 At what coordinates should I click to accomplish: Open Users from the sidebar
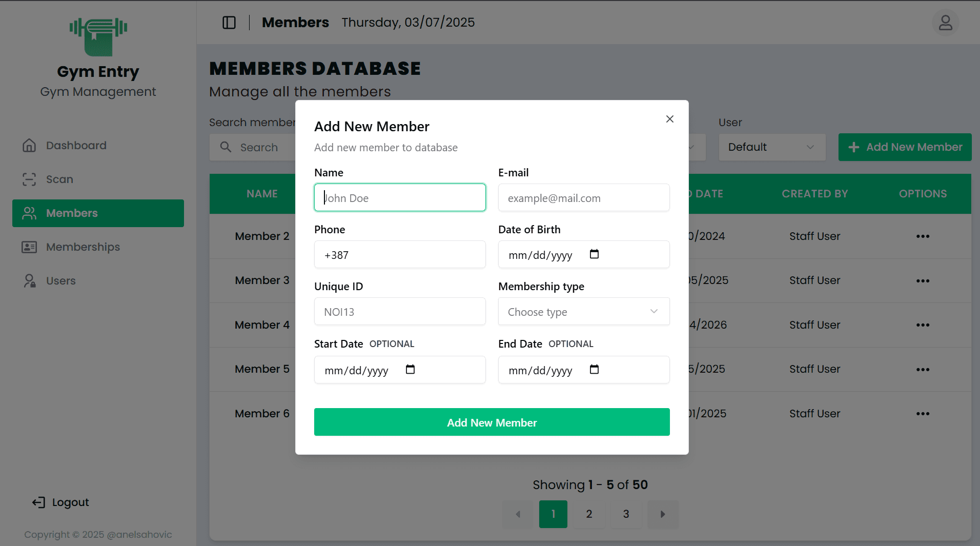98,281
